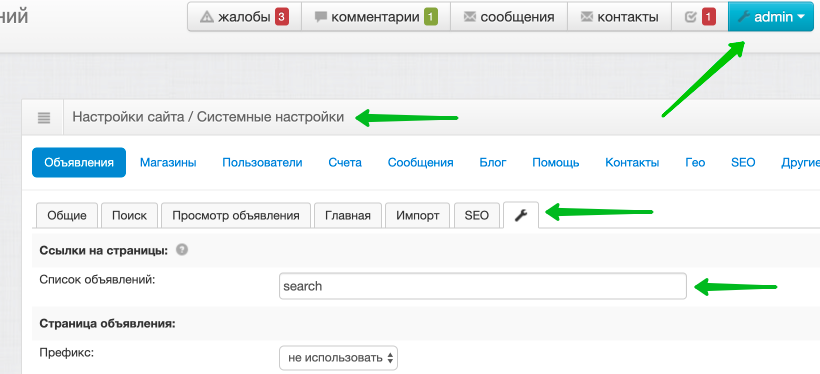The width and height of the screenshot is (820, 374).
Task: Expand the admin dropdown menu
Action: 771,17
